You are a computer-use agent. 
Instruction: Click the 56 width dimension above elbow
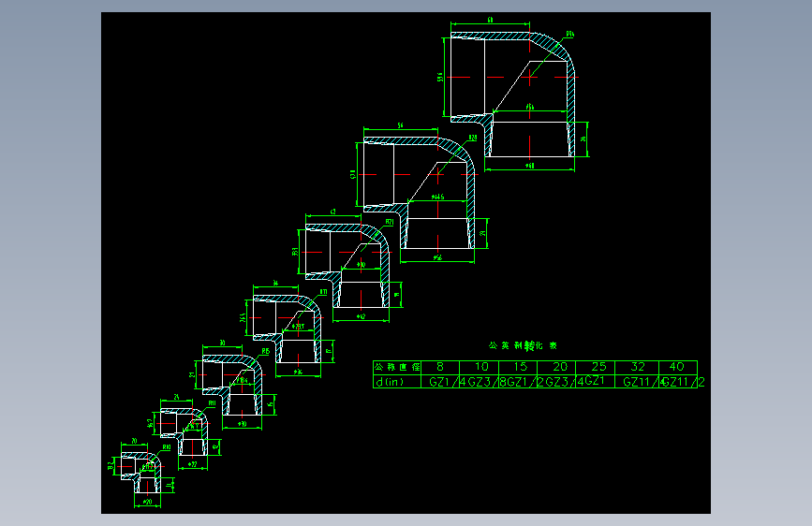click(400, 125)
